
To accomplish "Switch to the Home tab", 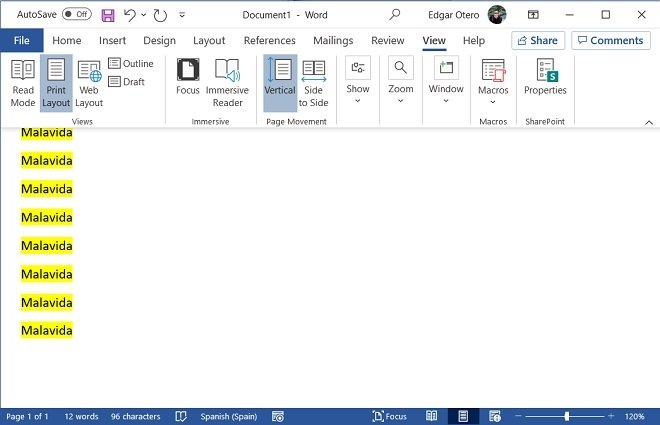I will [x=67, y=40].
